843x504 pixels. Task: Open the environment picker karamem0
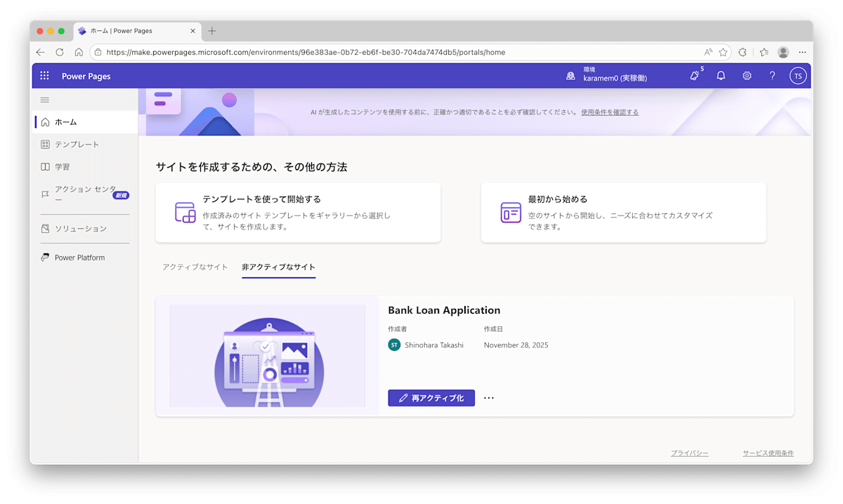click(x=607, y=76)
